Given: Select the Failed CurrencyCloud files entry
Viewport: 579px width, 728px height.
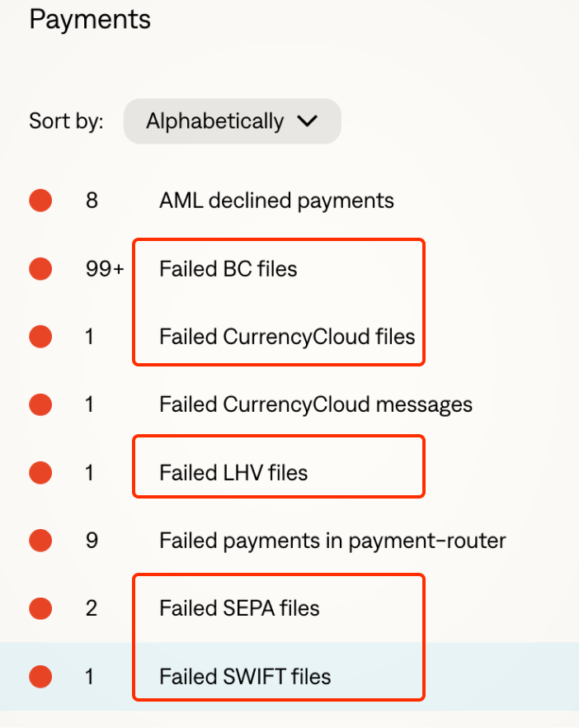Looking at the screenshot, I should [x=286, y=337].
